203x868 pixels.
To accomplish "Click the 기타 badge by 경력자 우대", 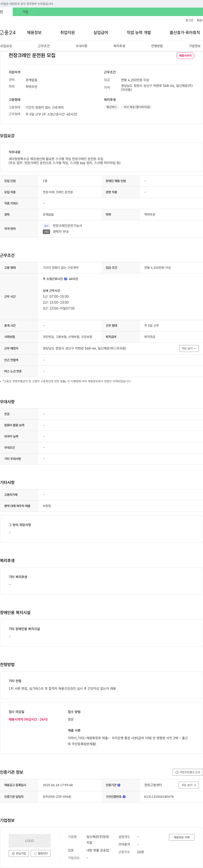I will coord(47,232).
